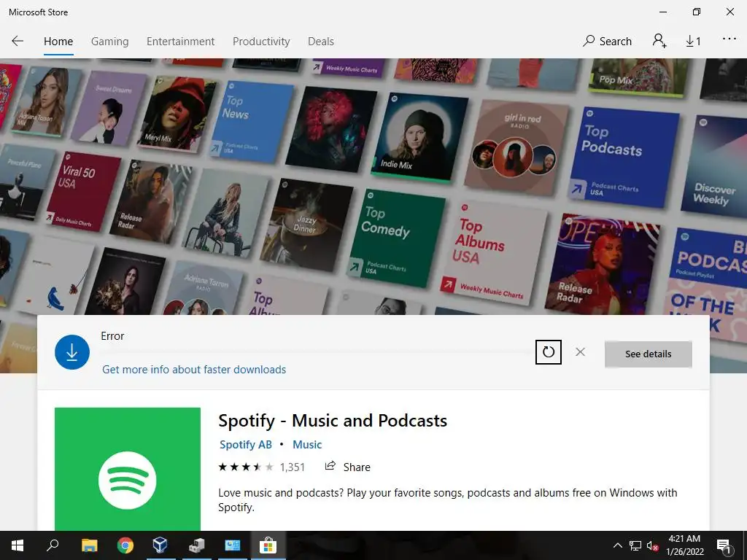
Task: Share the Spotify app
Action: (347, 467)
